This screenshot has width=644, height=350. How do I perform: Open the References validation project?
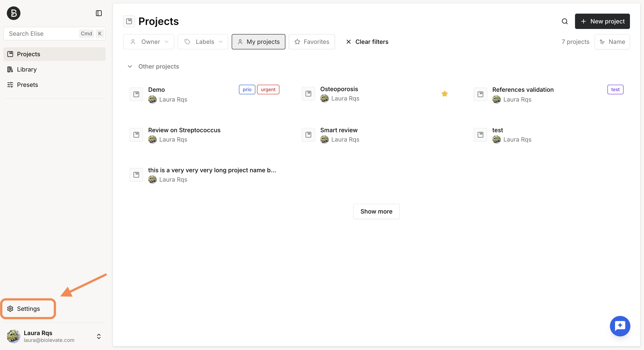tap(523, 89)
